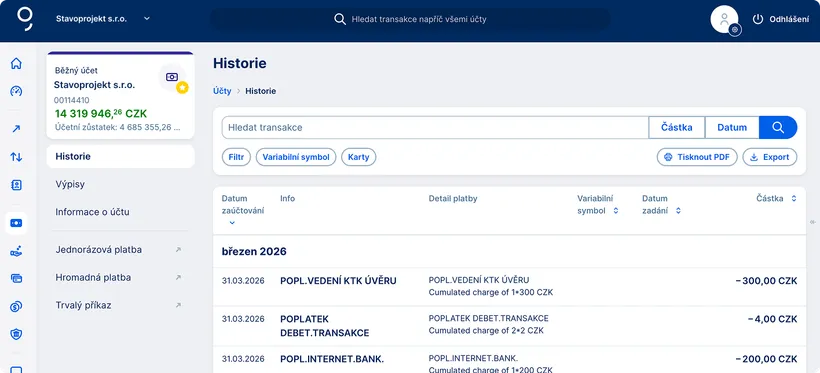Screen dimensions: 820x373
Task: Click the −4,00 CZK amount
Action: pos(772,319)
